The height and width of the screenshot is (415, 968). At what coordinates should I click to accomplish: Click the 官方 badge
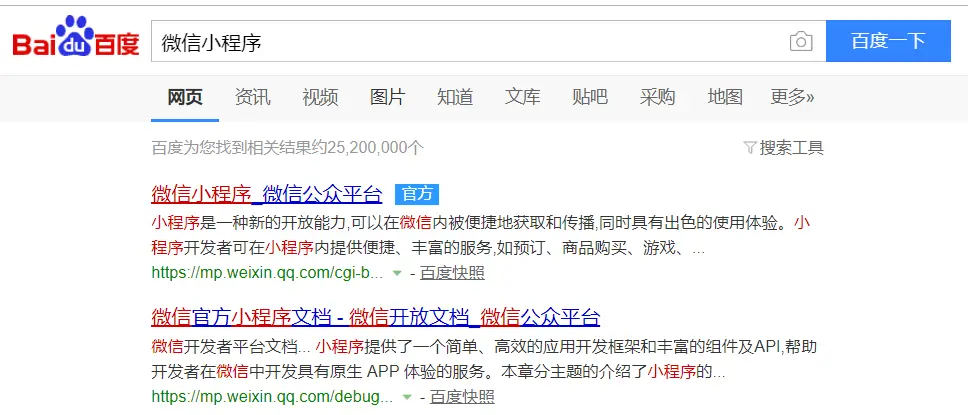coord(417,194)
